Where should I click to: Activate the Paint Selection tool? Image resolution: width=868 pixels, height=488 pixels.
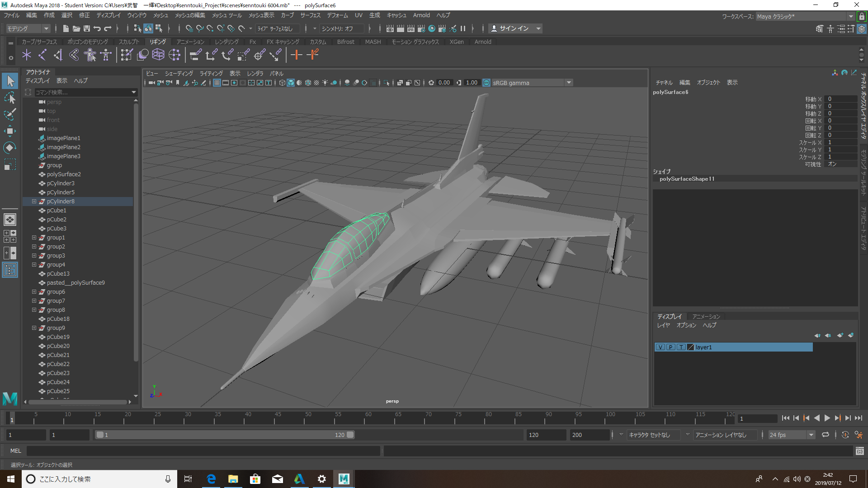tap(9, 114)
